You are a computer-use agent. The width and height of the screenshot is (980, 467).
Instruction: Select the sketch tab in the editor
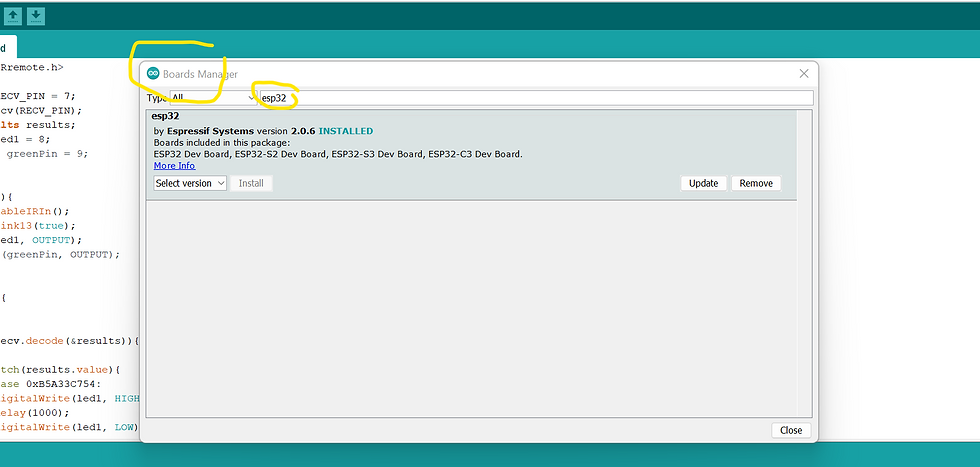coord(6,49)
